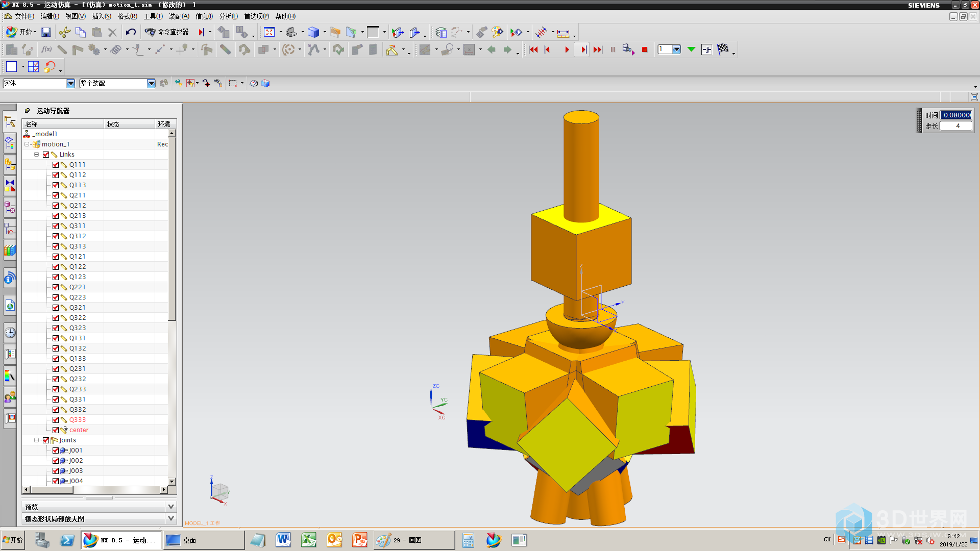Toggle the Joints group checkbox

(46, 440)
